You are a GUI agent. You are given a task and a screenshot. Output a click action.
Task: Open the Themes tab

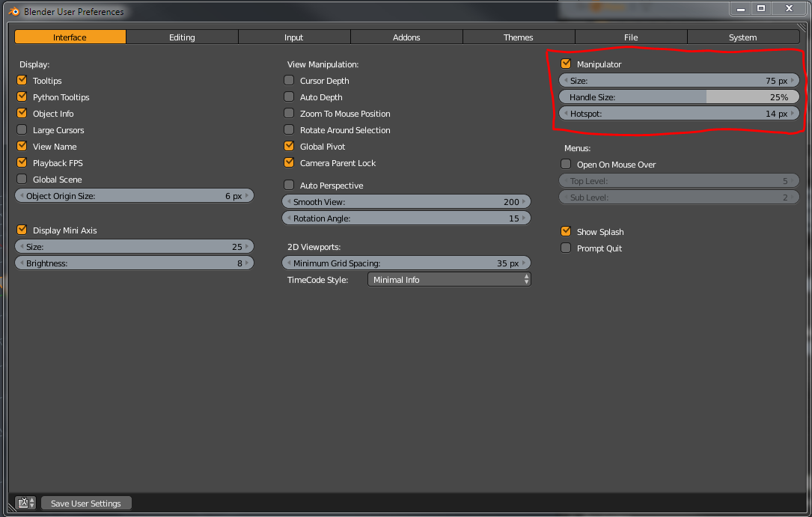[x=519, y=37]
